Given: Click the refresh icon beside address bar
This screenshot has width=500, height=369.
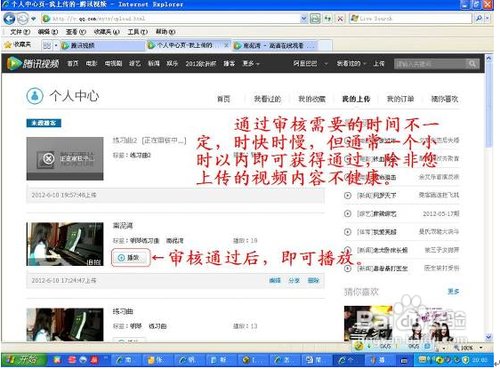Looking at the screenshot, I should click(x=328, y=19).
